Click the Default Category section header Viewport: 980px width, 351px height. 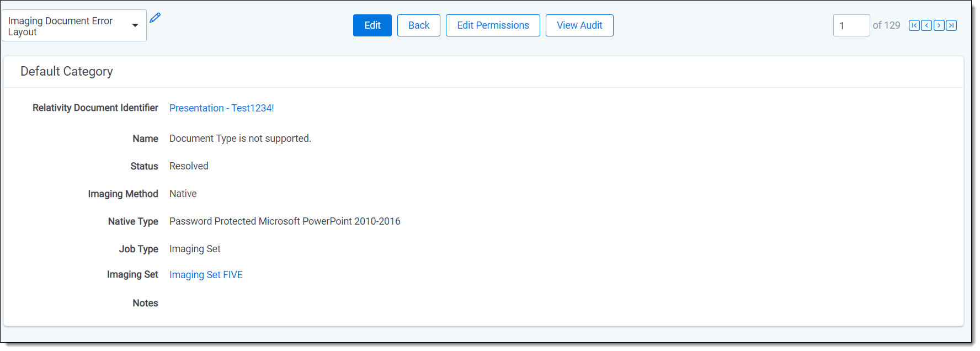[67, 72]
